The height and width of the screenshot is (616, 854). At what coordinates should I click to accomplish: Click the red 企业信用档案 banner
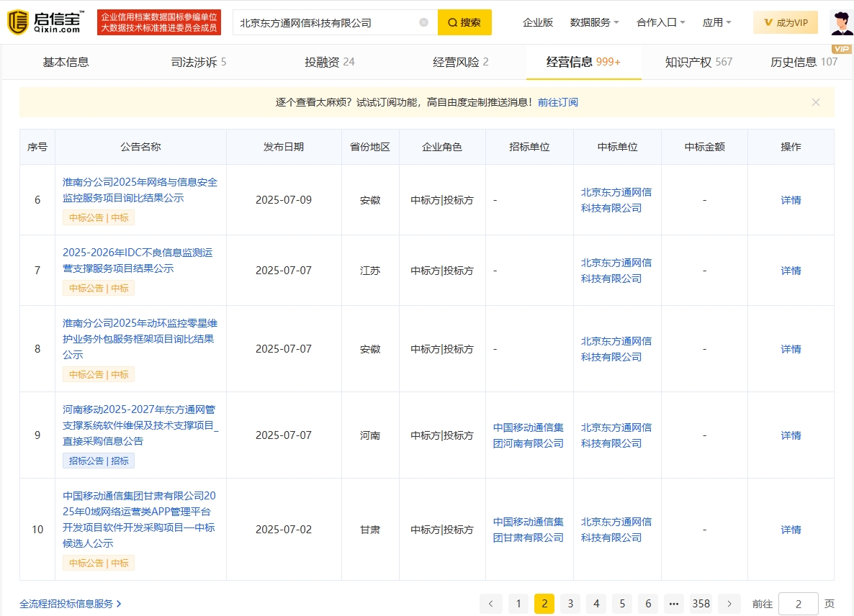159,22
